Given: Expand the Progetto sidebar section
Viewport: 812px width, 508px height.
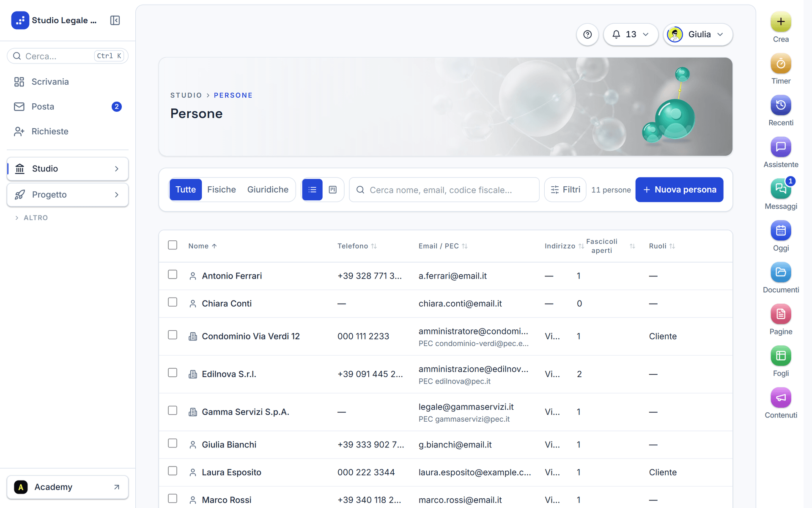Looking at the screenshot, I should coord(68,195).
